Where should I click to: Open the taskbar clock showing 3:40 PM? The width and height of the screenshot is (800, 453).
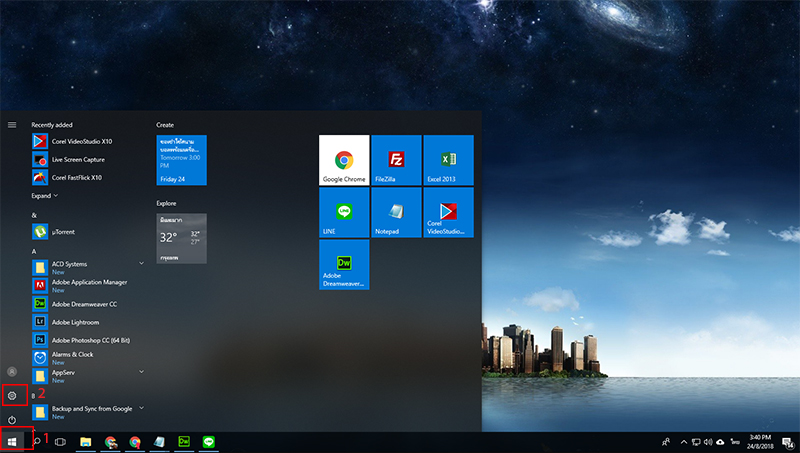coord(760,442)
